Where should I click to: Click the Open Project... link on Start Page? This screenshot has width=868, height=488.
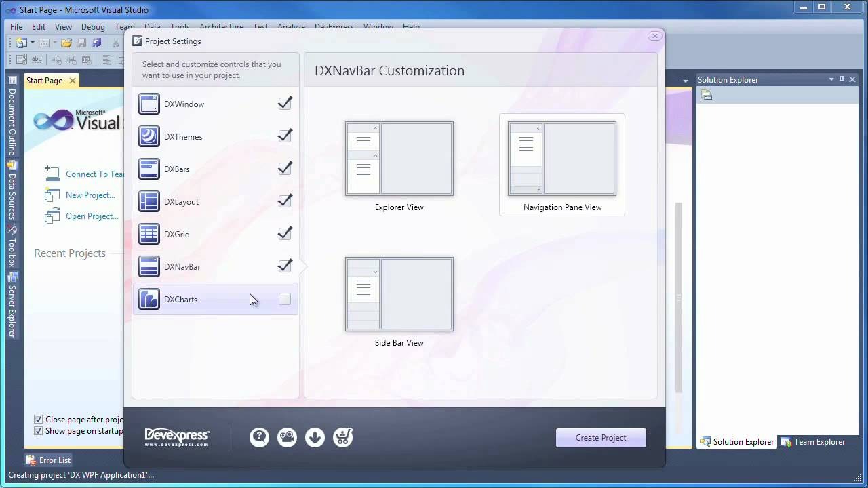click(92, 216)
